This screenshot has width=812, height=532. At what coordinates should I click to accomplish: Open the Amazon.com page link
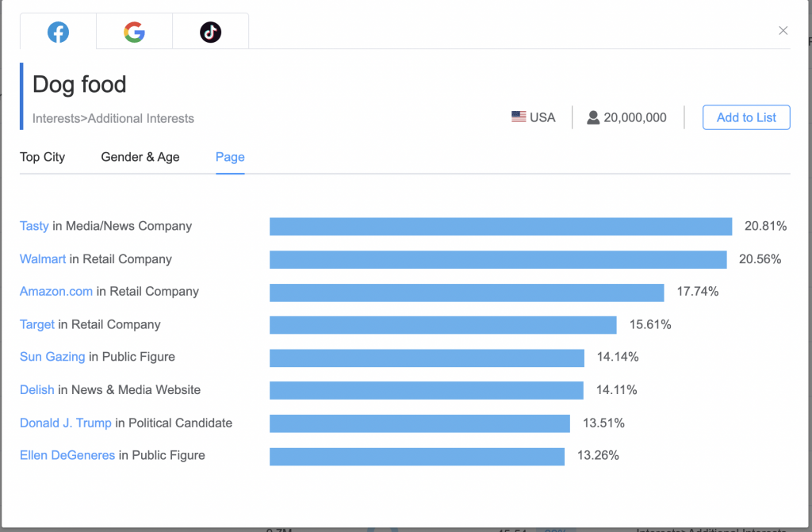point(56,292)
